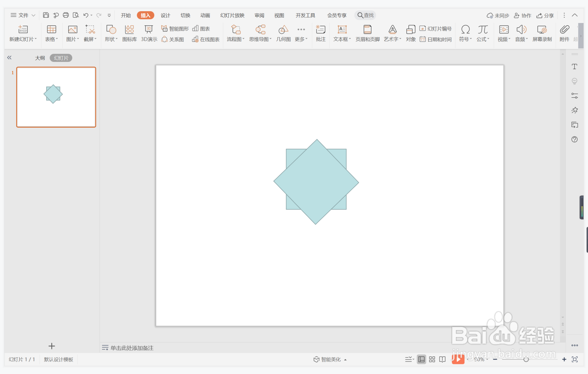This screenshot has width=588, height=374.
Task: Switch to the 设计 ribbon tab
Action: point(165,15)
